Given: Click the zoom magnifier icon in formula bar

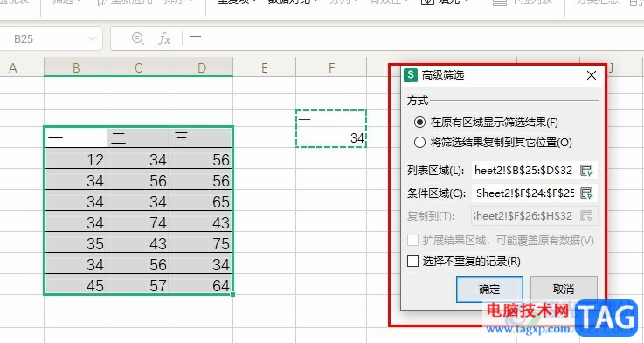Looking at the screenshot, I should pos(137,38).
